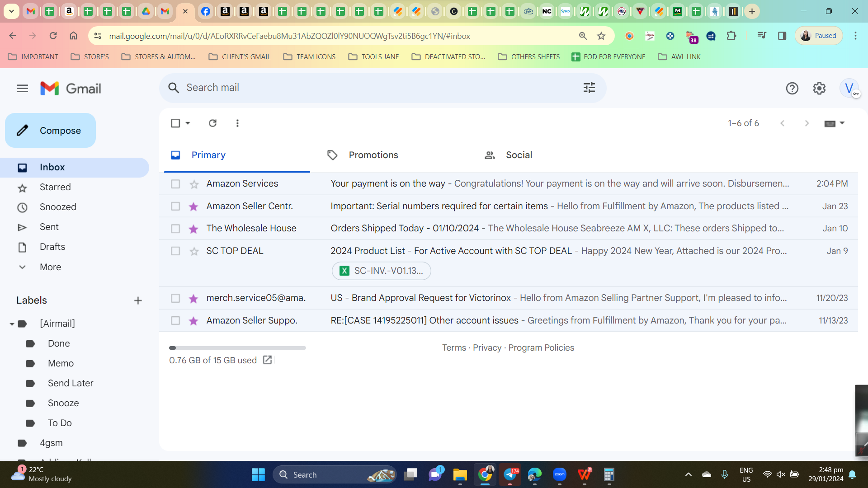Open the Google account avatar
868x488 pixels.
849,88
